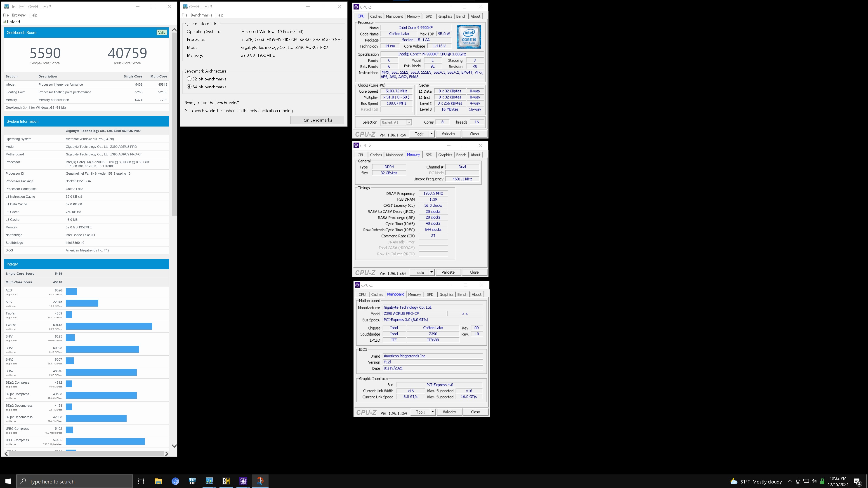This screenshot has height=488, width=868.
Task: Click the vertical scrollbar thumb in results
Action: click(174, 124)
